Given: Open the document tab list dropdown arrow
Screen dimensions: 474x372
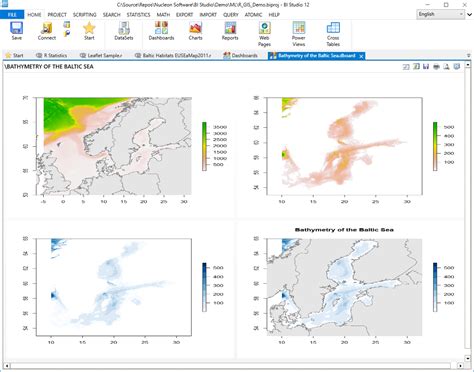Looking at the screenshot, I should pyautogui.click(x=469, y=56).
